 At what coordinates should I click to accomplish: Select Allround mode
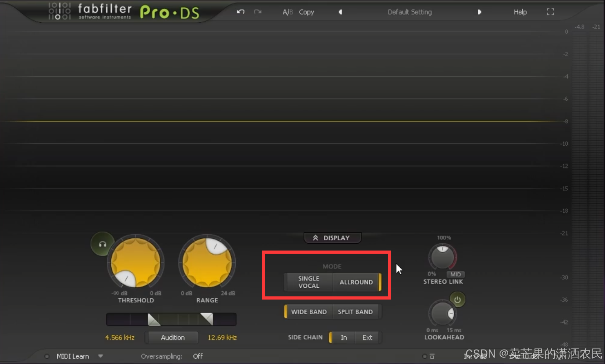pyautogui.click(x=357, y=282)
